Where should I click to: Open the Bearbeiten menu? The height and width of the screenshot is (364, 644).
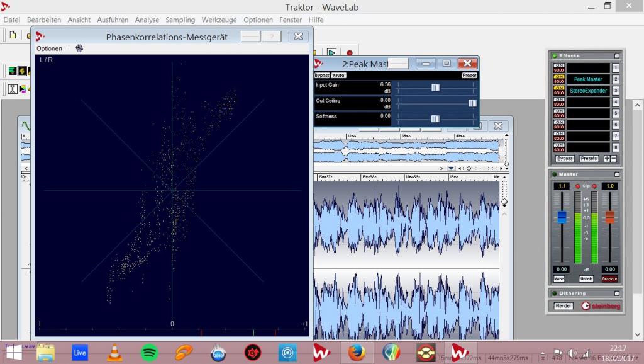pyautogui.click(x=44, y=20)
